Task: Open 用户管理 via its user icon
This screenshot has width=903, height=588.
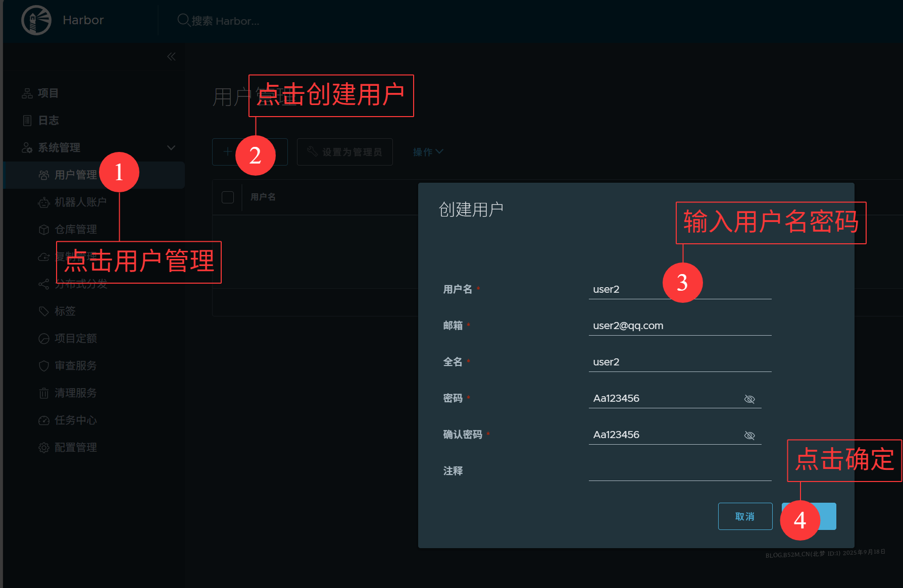Action: (x=44, y=175)
